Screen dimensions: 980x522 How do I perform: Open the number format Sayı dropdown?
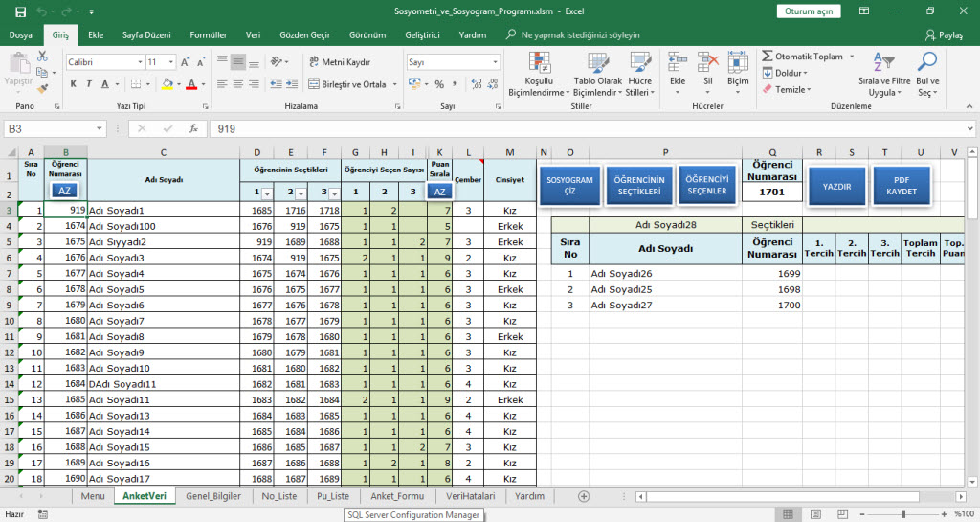495,62
